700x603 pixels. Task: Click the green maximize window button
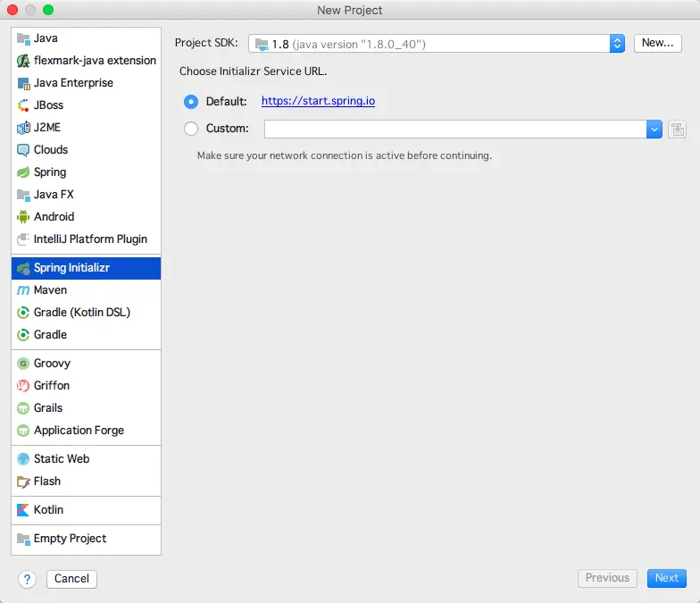pyautogui.click(x=48, y=10)
